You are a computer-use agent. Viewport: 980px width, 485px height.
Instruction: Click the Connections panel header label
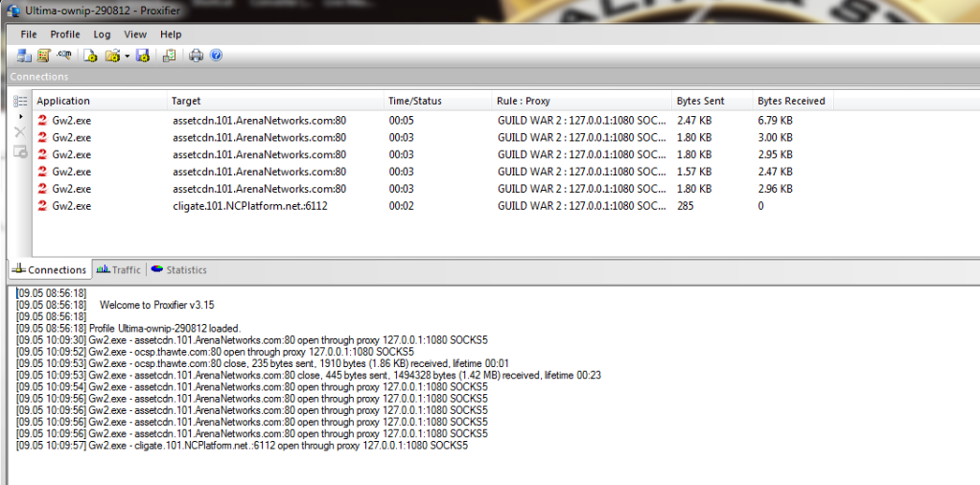point(38,77)
